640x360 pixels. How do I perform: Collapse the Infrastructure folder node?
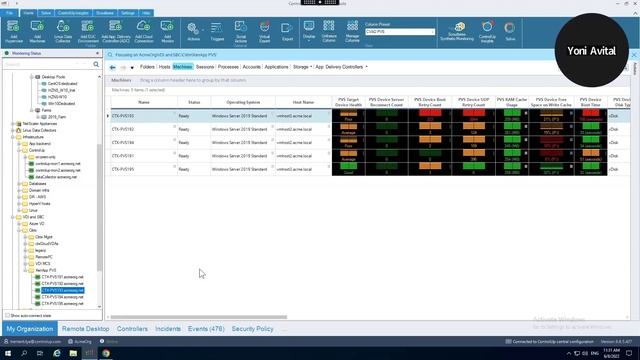click(x=13, y=137)
